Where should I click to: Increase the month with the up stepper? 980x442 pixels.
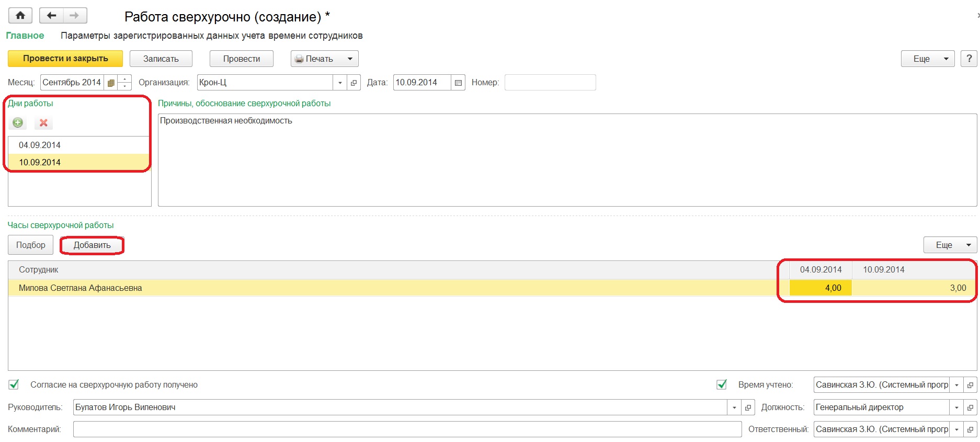124,79
